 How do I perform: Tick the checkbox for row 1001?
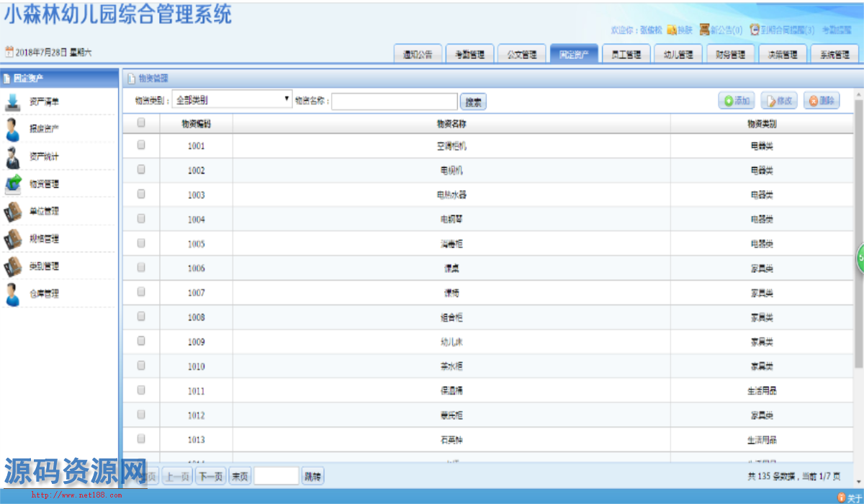pyautogui.click(x=141, y=145)
